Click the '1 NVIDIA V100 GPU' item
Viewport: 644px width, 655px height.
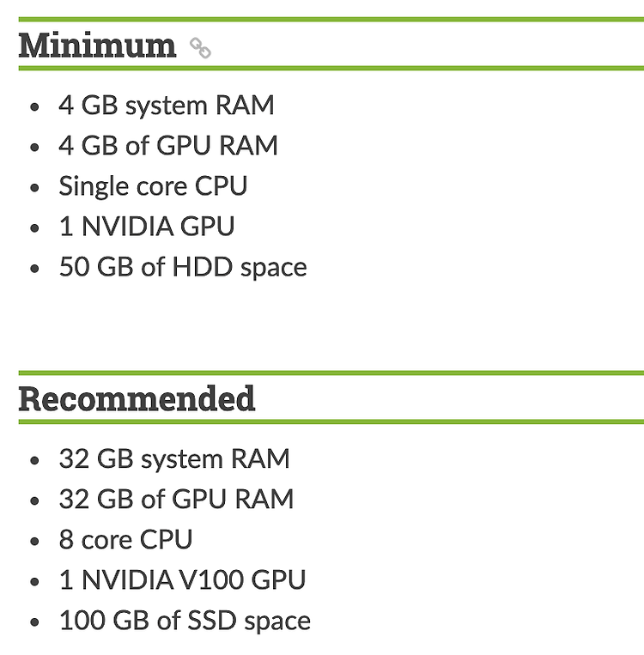pyautogui.click(x=182, y=579)
